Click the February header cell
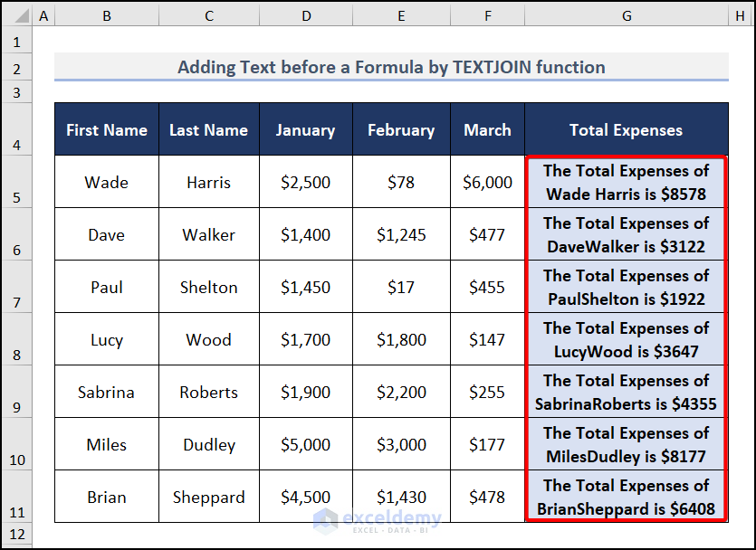This screenshot has height=550, width=756. 401,130
